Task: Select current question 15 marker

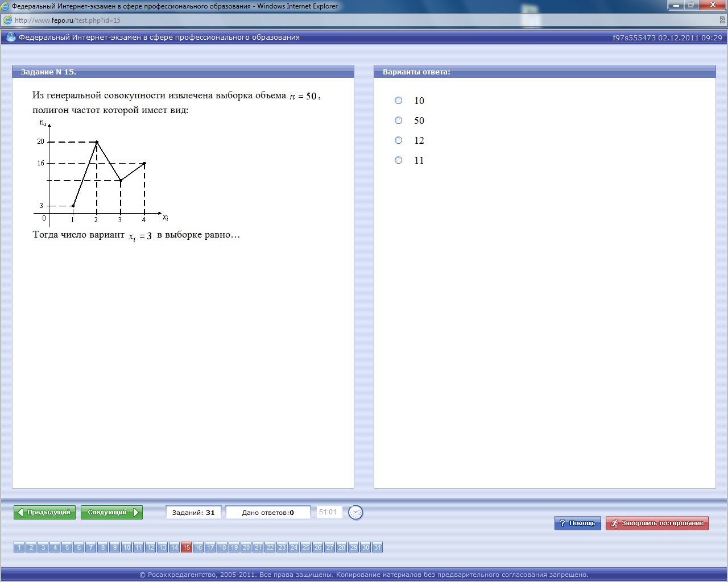Action: pyautogui.click(x=187, y=547)
